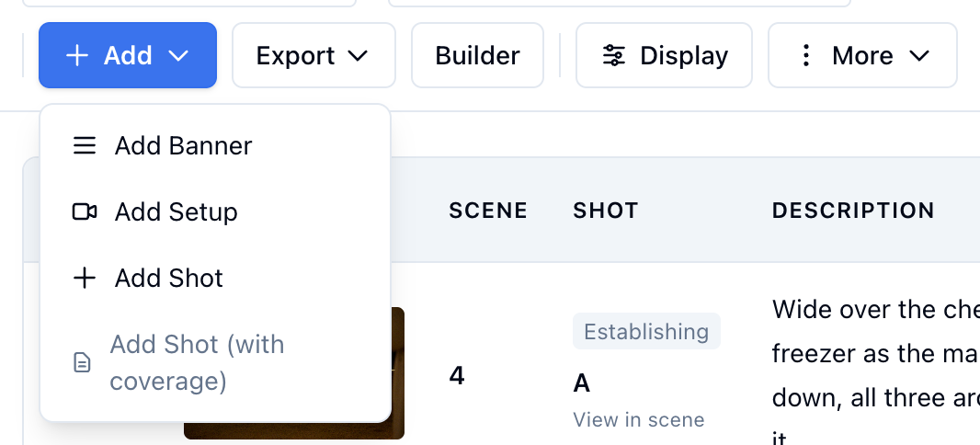Click the SCENE column header
This screenshot has width=980, height=445.
[488, 211]
